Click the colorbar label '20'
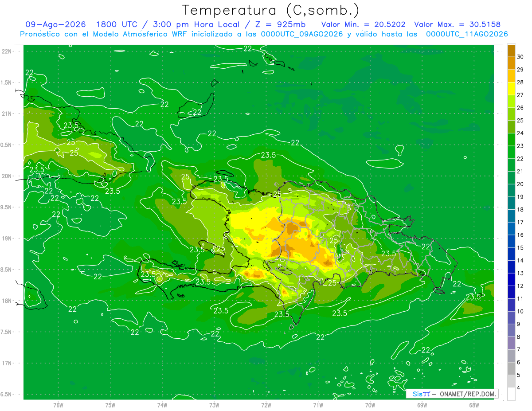Image resolution: width=532 pixels, height=411 pixels. click(x=520, y=184)
